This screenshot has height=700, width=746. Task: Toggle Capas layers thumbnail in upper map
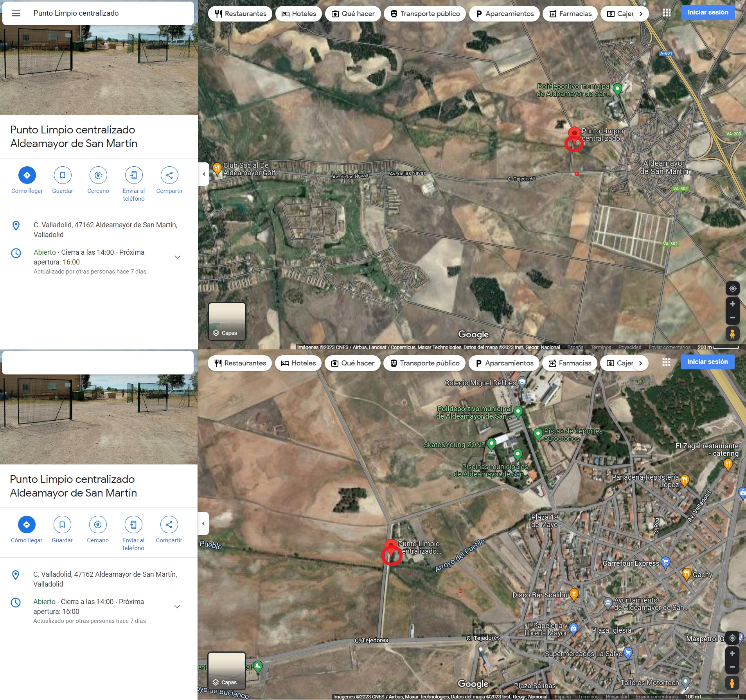point(227,321)
